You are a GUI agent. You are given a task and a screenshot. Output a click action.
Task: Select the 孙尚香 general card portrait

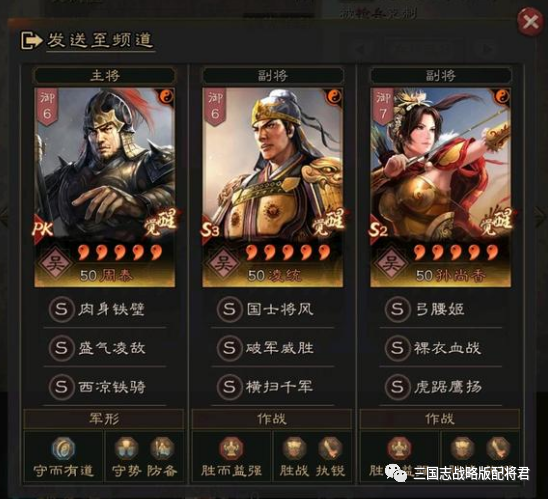(440, 187)
